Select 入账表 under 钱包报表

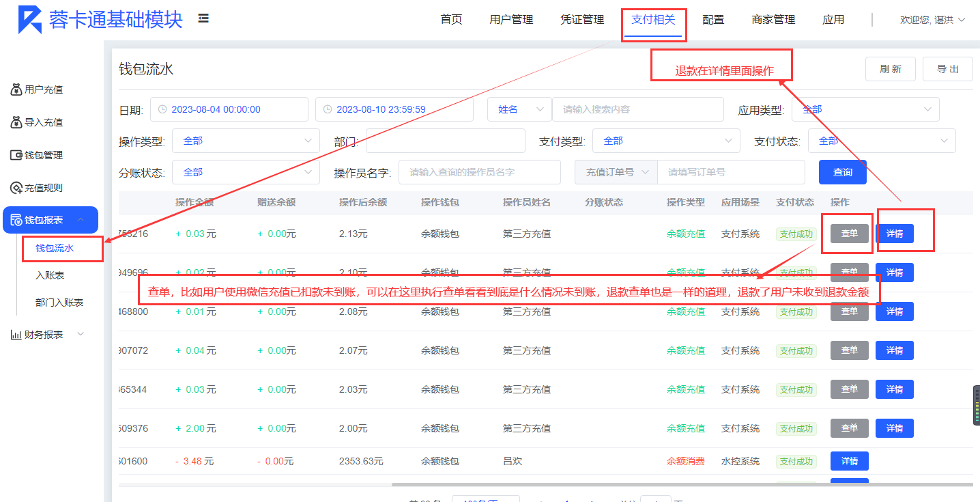click(x=50, y=275)
